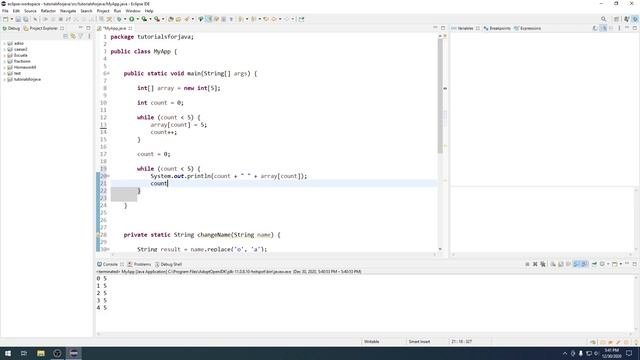Screen dimensions: 640x360
Task: Click the Windows Start button
Action: click(8, 353)
